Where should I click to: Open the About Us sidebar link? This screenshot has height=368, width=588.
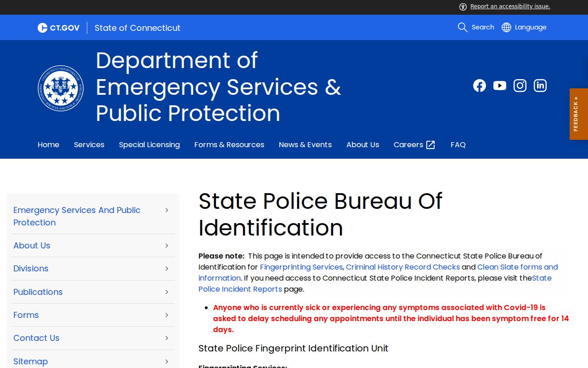click(32, 246)
